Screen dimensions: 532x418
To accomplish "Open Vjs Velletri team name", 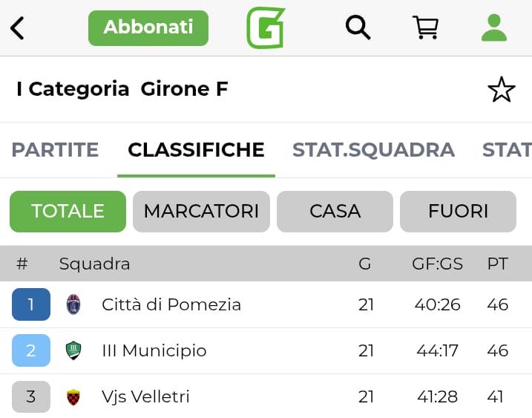I will click(145, 397).
